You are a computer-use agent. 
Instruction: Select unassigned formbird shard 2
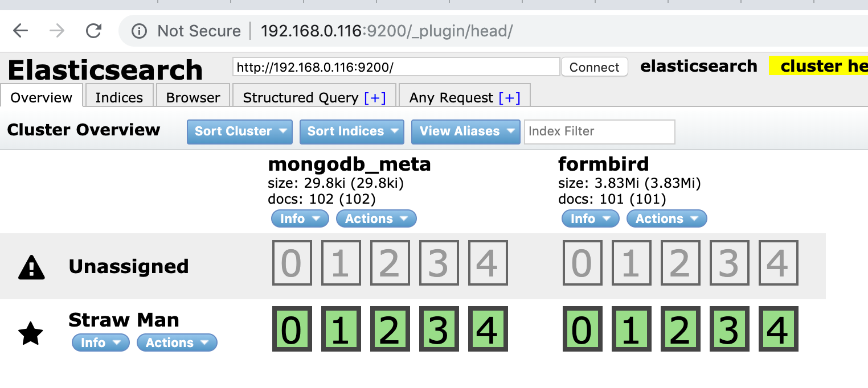click(680, 263)
